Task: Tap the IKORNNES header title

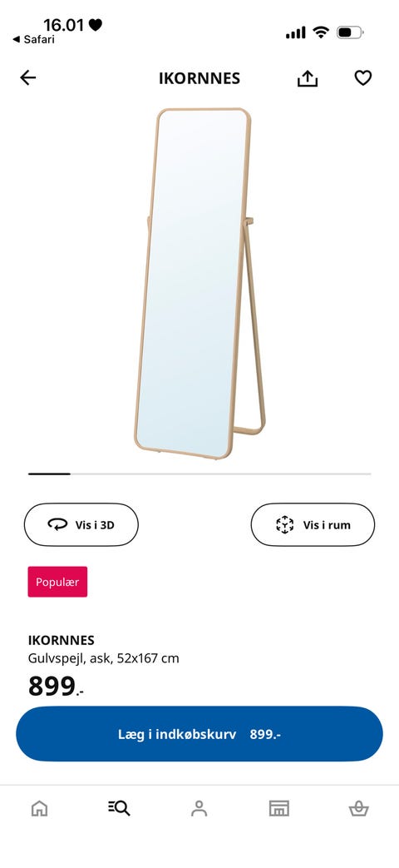Action: coord(199,78)
